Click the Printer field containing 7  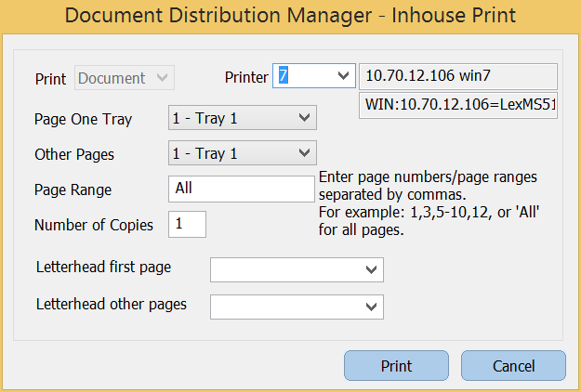302,76
